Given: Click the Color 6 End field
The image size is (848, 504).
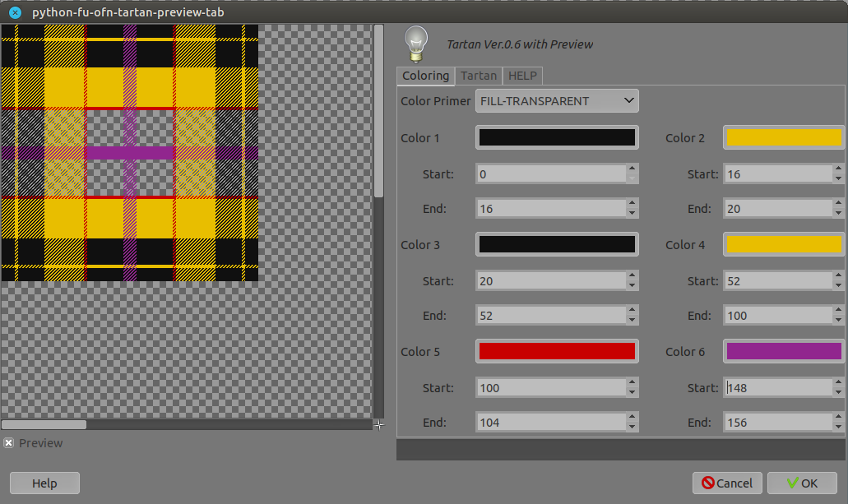Looking at the screenshot, I should click(778, 423).
